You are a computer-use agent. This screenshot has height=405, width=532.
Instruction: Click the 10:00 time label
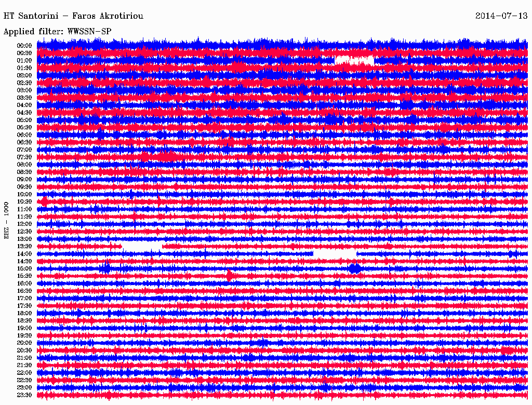(x=24, y=194)
